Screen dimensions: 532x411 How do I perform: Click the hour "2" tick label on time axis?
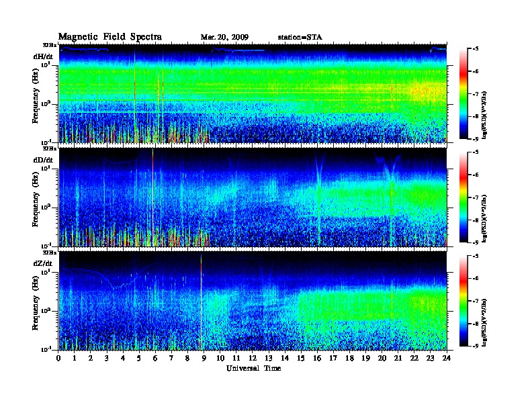[x=91, y=358]
